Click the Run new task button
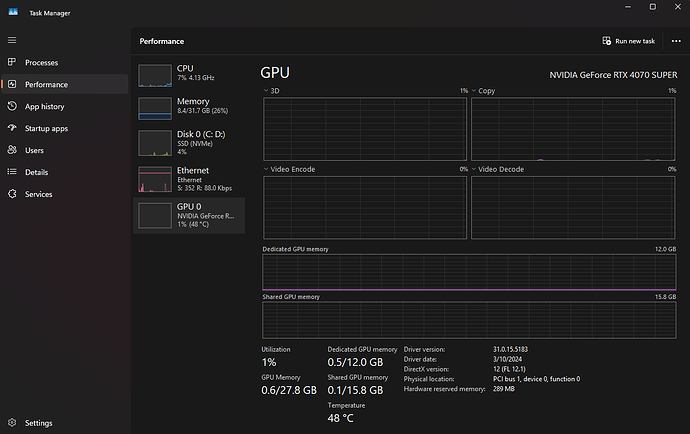The image size is (690, 434). pos(629,41)
